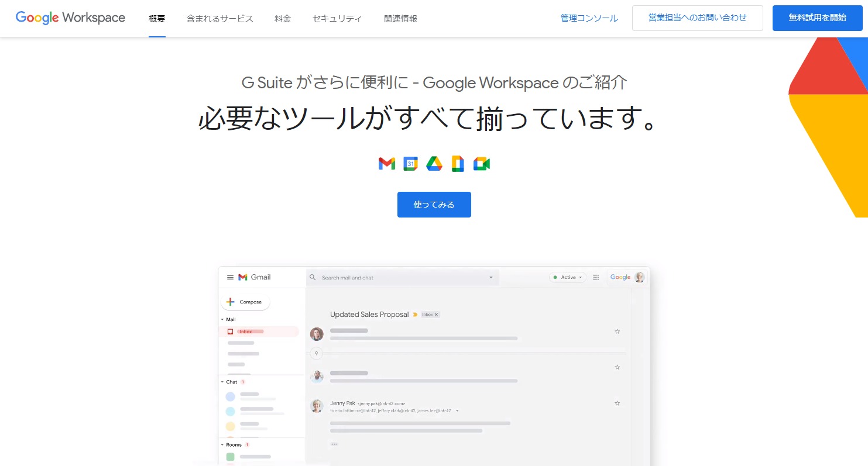Select the 概要 tab
Screen dimensions: 868x466
(x=157, y=19)
